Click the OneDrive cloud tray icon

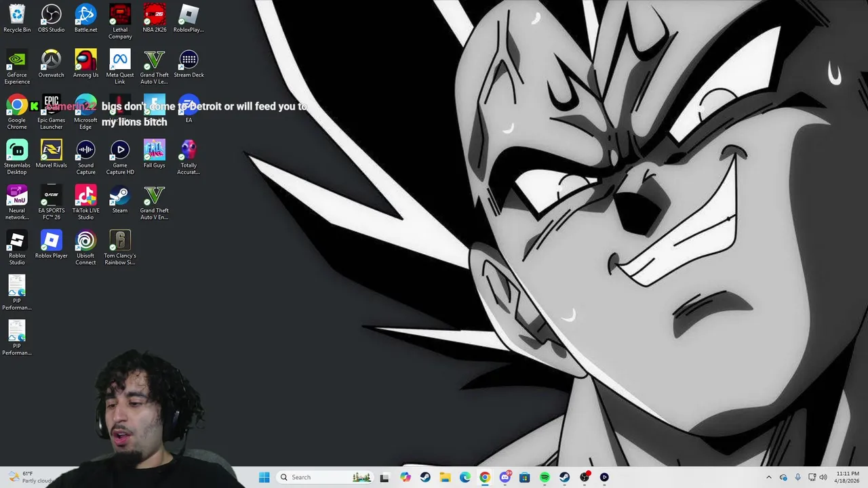(x=783, y=477)
